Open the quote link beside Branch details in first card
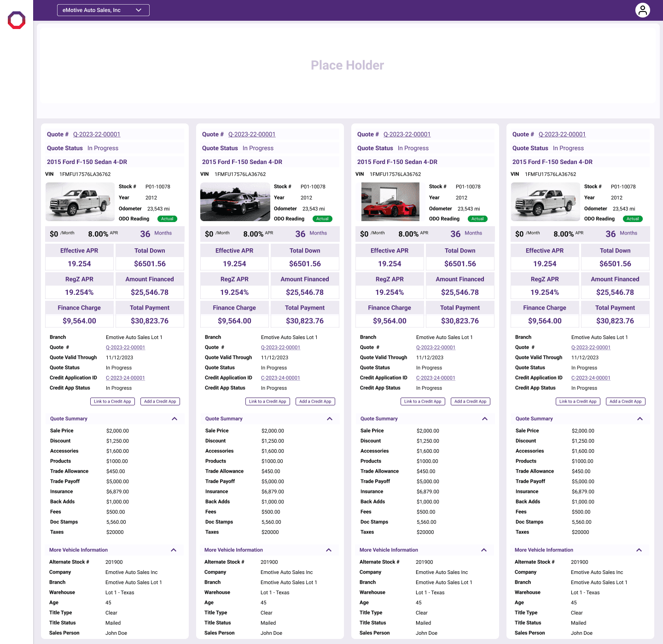 click(x=125, y=347)
